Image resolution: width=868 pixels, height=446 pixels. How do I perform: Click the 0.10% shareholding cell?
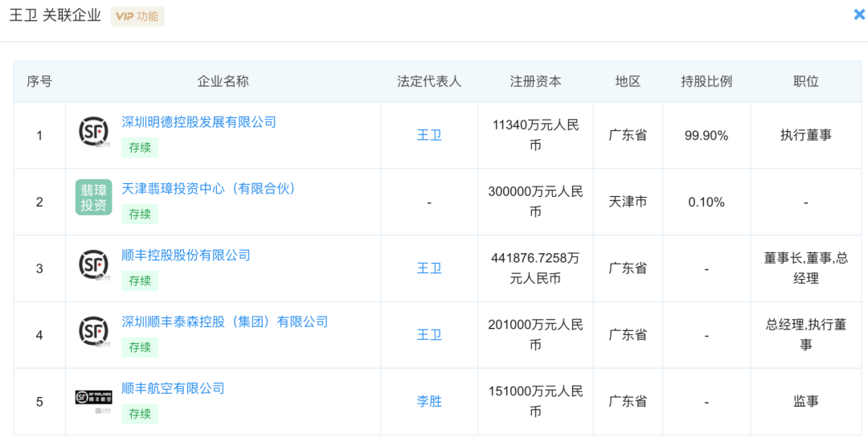[706, 202]
